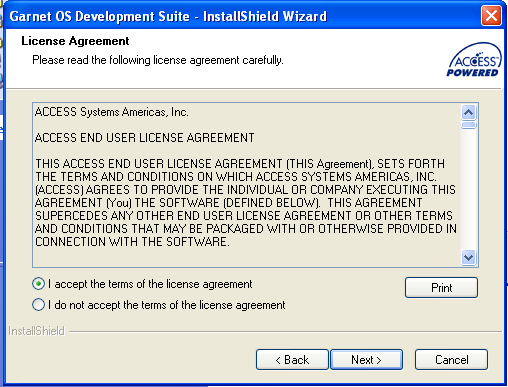Click the wizard title bar text
This screenshot has width=508, height=387.
(x=168, y=16)
